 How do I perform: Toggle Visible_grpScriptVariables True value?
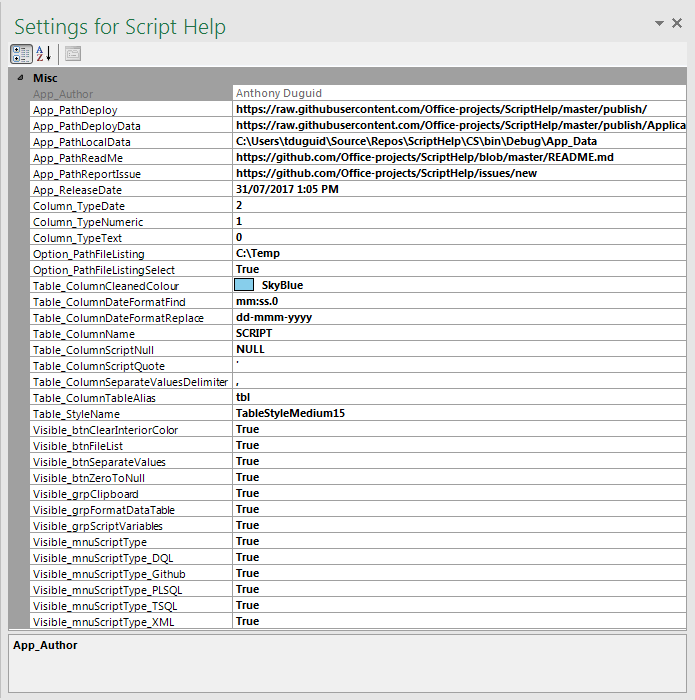point(459,525)
